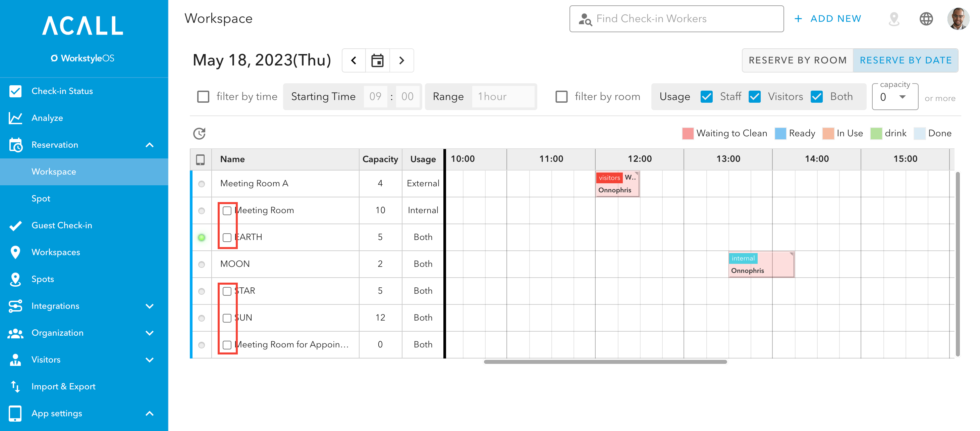
Task: Click the Guest Check-in checkmark icon
Action: click(15, 225)
